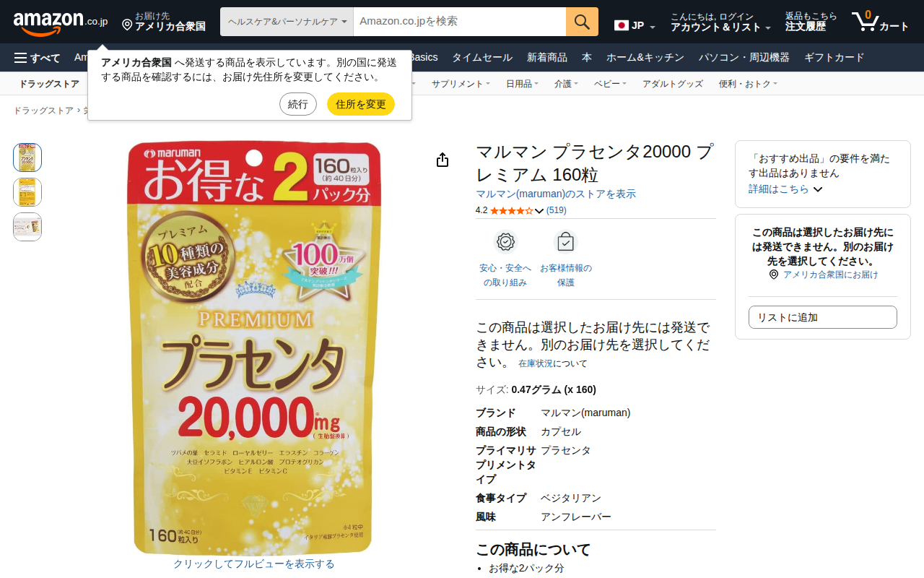Click the share icon beside product image

click(443, 160)
